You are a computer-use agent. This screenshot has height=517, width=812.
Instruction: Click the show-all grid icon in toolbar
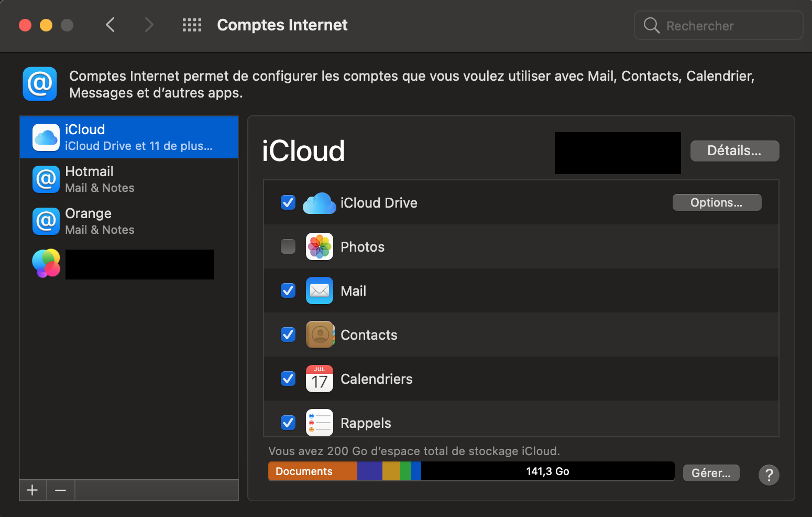pos(192,25)
